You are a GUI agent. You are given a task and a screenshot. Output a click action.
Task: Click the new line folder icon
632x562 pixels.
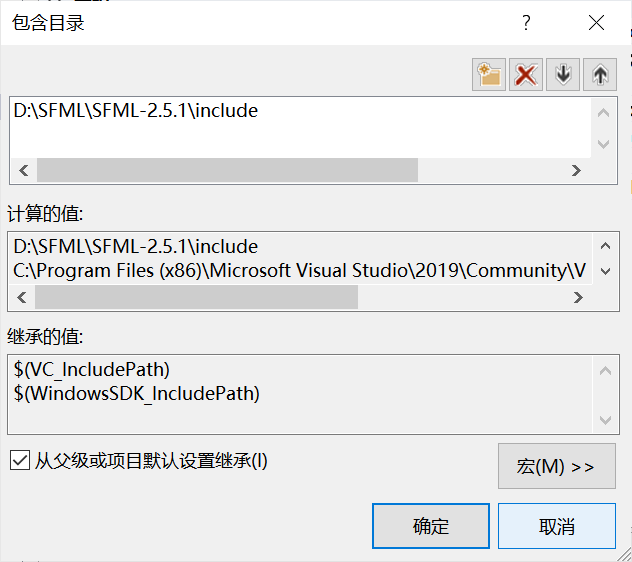click(489, 75)
